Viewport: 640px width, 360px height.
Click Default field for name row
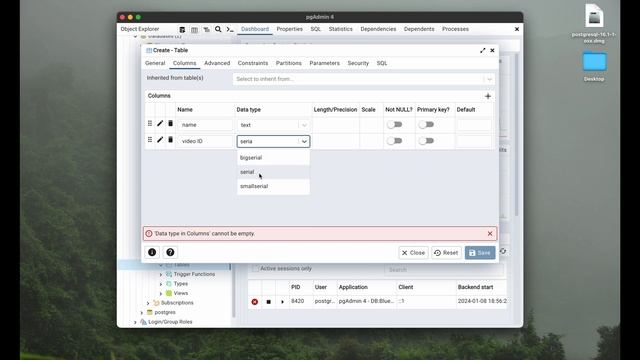(474, 125)
